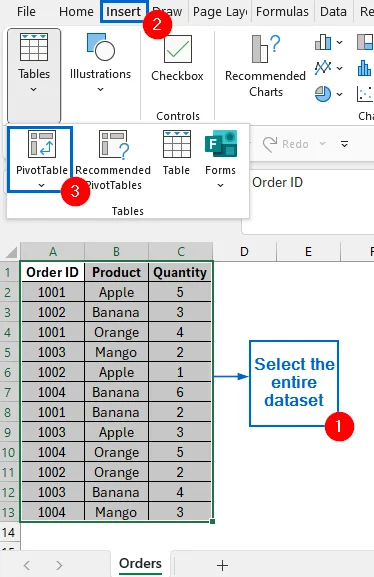Screen dimensions: 374x577
Task: Click the column chart icon
Action: click(x=323, y=42)
